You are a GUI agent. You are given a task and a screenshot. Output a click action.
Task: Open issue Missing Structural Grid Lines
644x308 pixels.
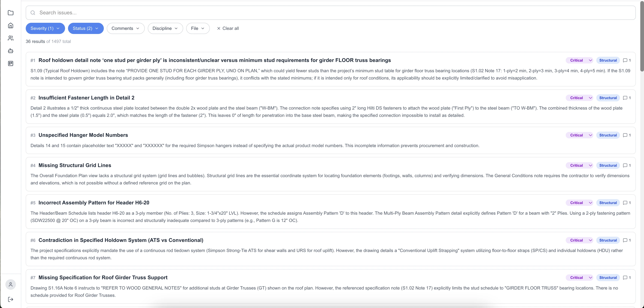tap(75, 165)
